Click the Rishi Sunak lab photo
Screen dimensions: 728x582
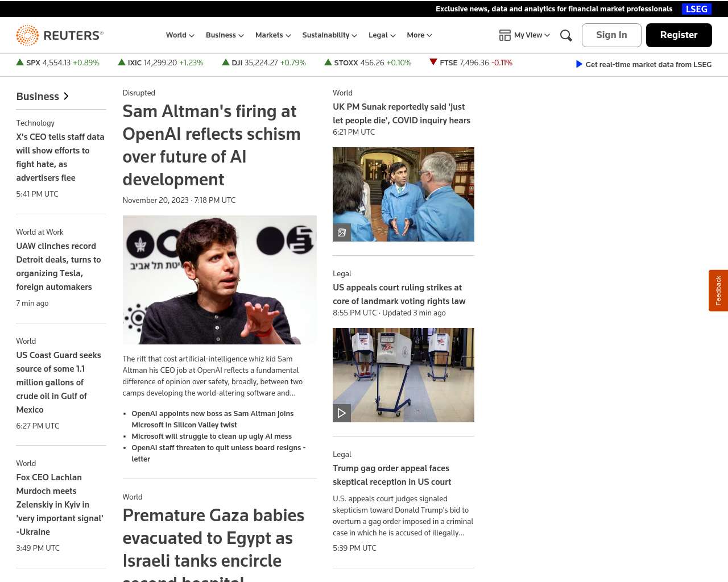tap(403, 194)
